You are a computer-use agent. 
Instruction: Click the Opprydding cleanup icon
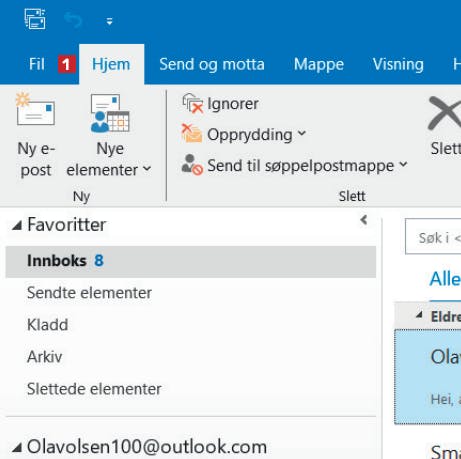(x=192, y=133)
